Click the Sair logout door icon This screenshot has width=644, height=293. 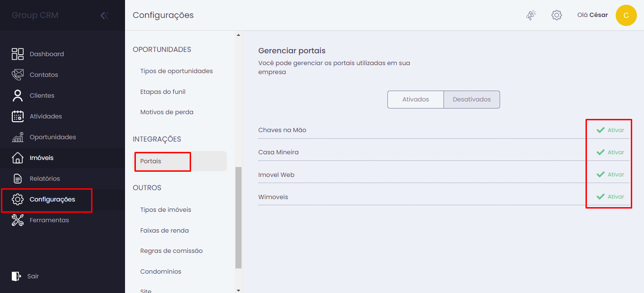pyautogui.click(x=17, y=276)
